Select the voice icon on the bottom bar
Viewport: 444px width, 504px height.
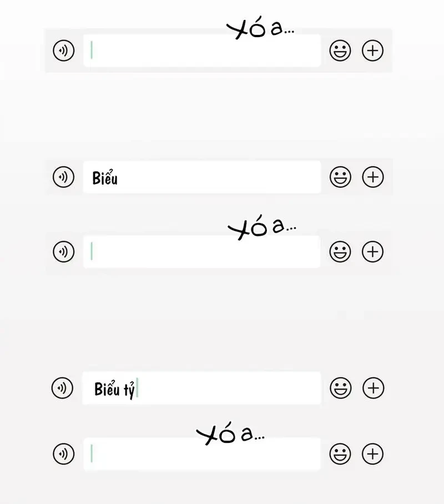(63, 453)
